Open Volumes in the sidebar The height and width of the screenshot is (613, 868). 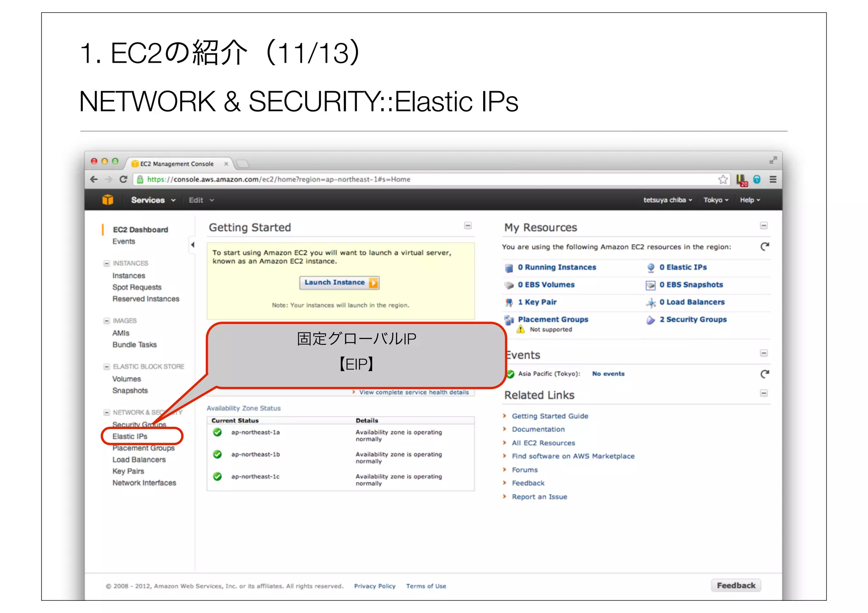(126, 379)
